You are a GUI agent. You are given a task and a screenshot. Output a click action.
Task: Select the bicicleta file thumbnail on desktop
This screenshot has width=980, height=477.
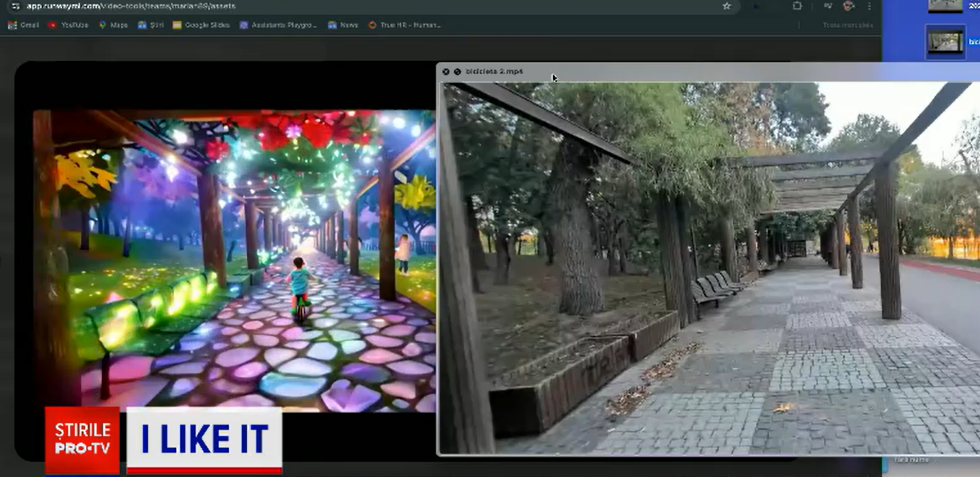(945, 42)
